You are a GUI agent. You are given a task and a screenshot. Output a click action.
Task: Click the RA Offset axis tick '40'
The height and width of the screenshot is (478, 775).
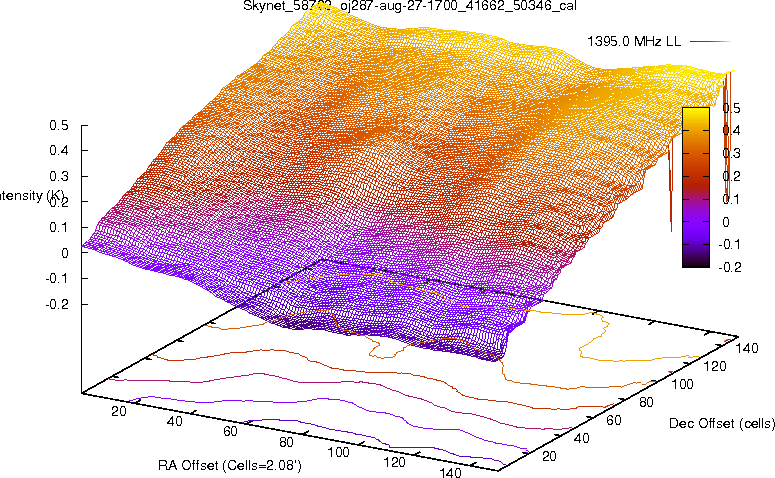[x=174, y=421]
